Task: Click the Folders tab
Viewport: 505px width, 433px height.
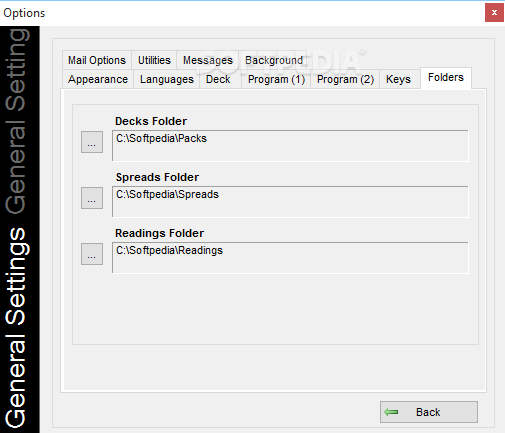Action: tap(446, 78)
